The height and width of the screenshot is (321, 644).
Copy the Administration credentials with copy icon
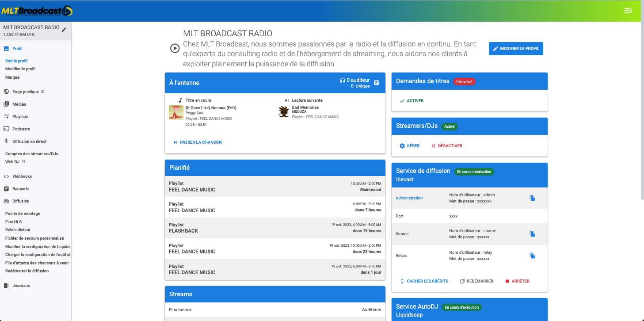coord(532,198)
